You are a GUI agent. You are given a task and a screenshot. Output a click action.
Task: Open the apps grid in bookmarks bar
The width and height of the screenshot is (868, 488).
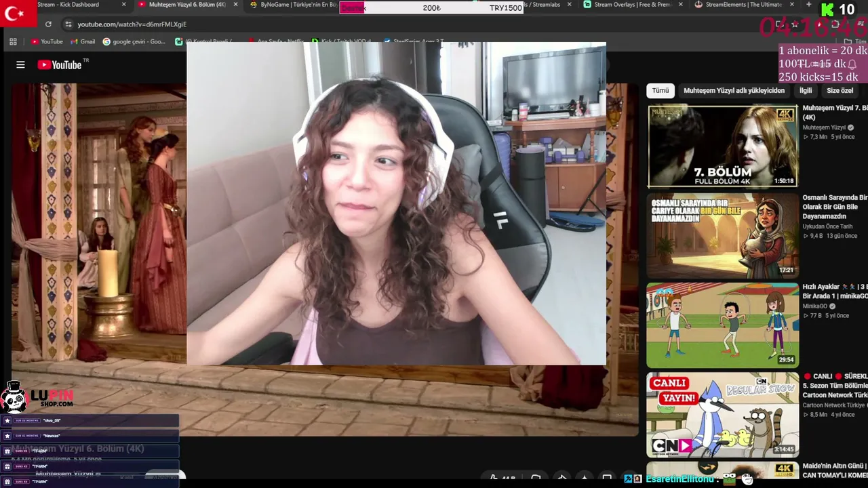[13, 41]
